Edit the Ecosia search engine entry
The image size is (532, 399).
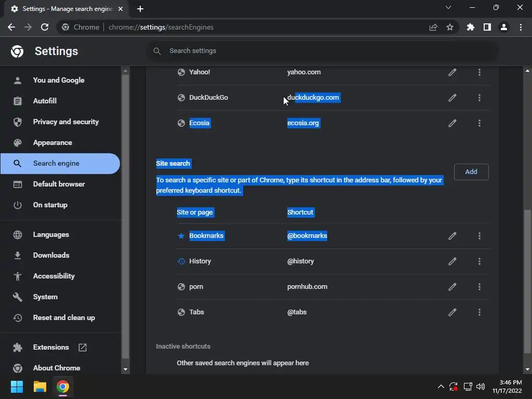453,123
